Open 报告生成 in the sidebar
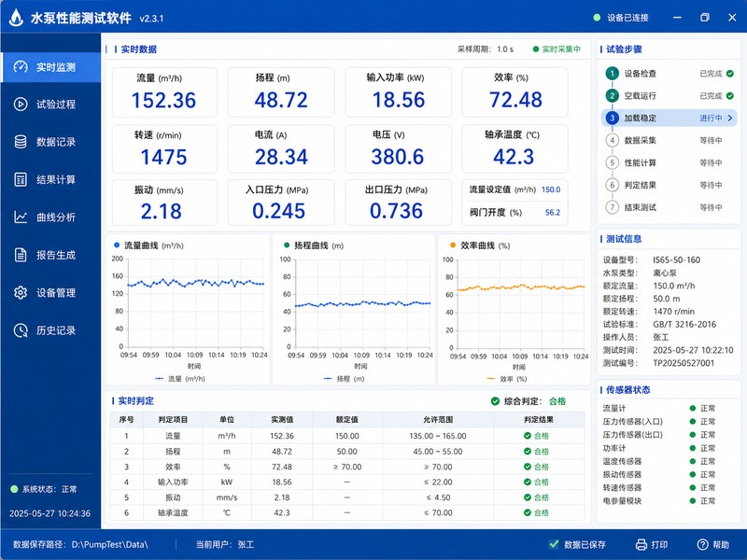Image resolution: width=747 pixels, height=560 pixels. click(50, 255)
